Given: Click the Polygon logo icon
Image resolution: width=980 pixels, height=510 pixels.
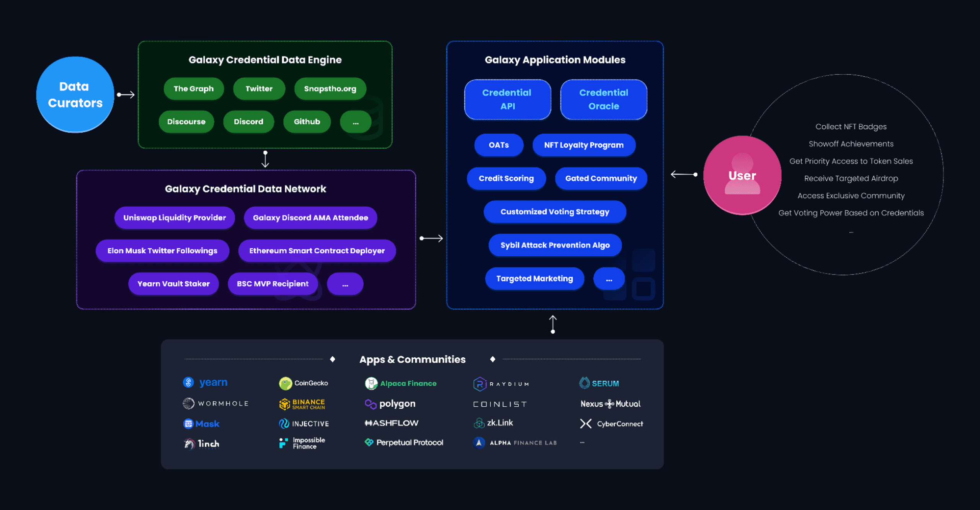Looking at the screenshot, I should click(x=371, y=404).
